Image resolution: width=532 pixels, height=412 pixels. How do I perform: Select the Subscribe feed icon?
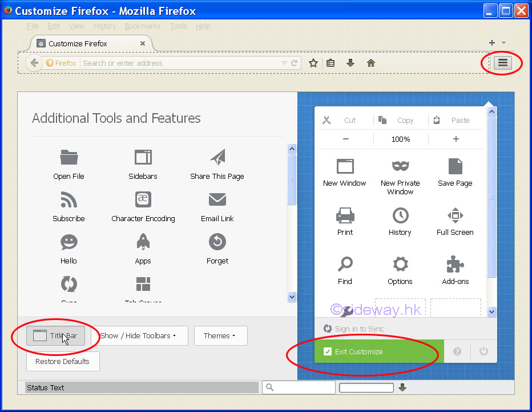pyautogui.click(x=69, y=199)
